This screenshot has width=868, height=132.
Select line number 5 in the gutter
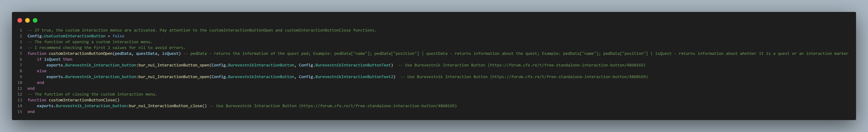pyautogui.click(x=21, y=54)
